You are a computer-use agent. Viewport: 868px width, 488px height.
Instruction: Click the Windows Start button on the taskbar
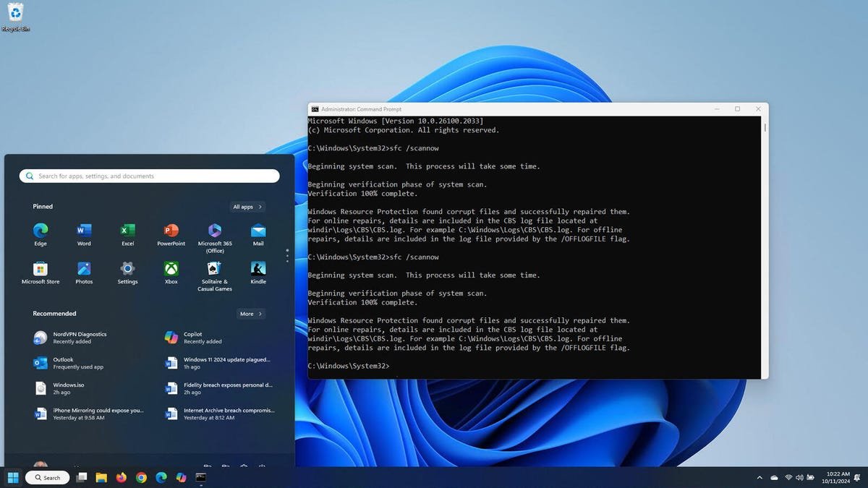click(x=13, y=477)
